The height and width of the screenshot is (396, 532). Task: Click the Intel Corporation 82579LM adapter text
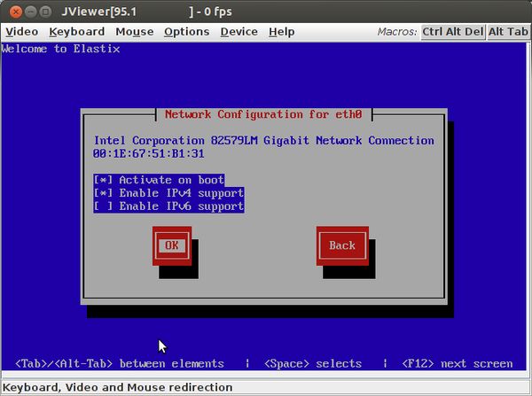tap(263, 140)
